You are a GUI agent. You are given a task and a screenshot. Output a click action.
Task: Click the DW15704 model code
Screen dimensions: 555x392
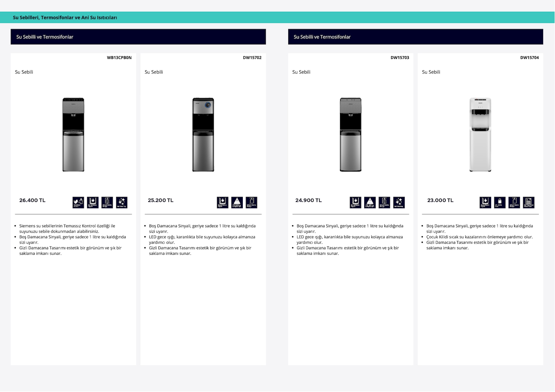tap(529, 58)
